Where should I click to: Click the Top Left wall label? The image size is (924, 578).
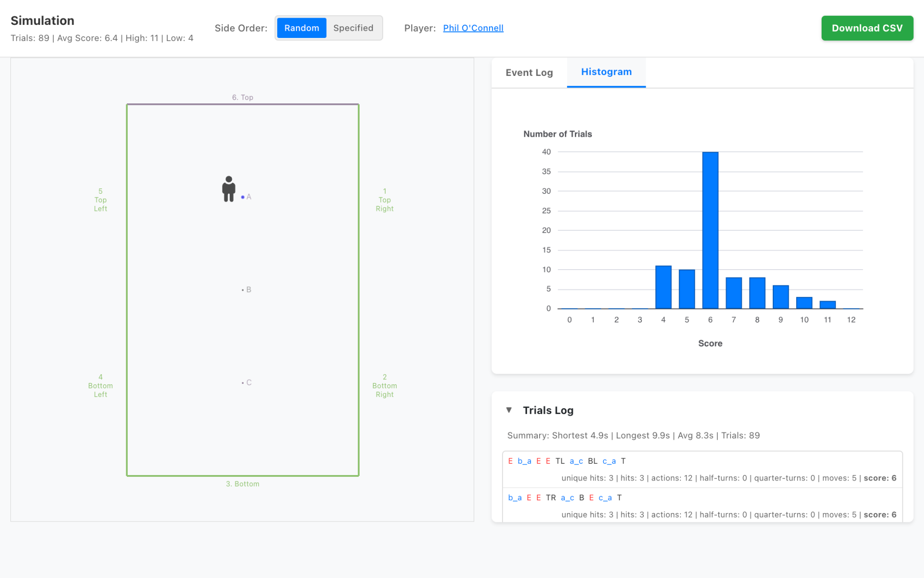(x=100, y=200)
